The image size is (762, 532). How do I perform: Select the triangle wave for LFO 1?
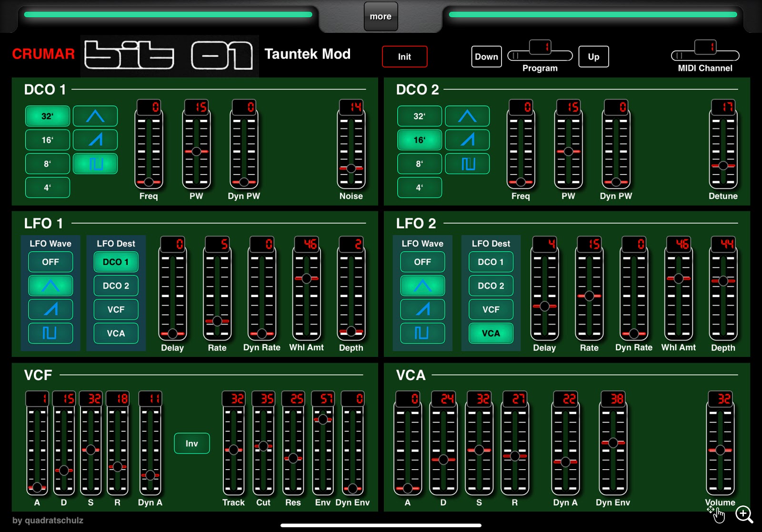[50, 286]
